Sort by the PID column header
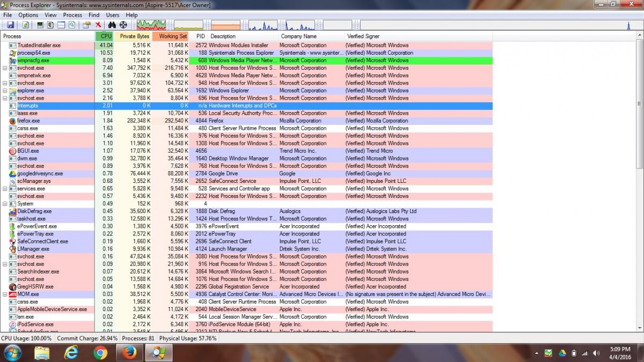 click(x=199, y=36)
